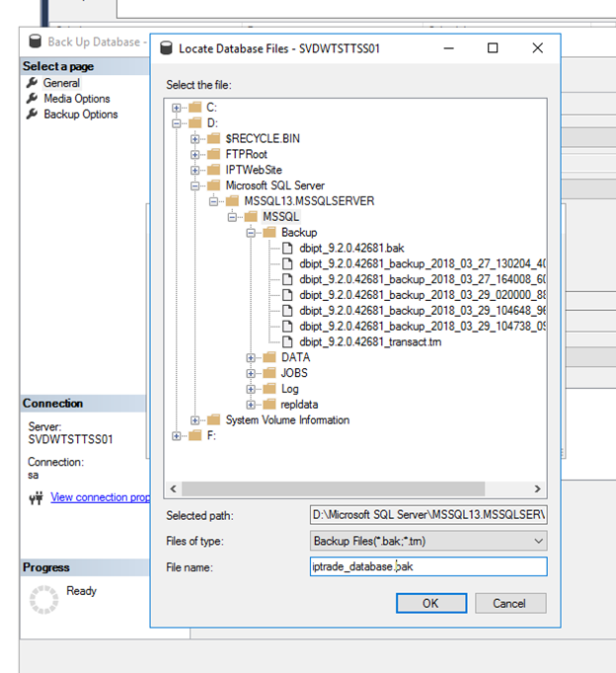
Task: Select backup file 2018_03_27_164008
Action: (423, 279)
